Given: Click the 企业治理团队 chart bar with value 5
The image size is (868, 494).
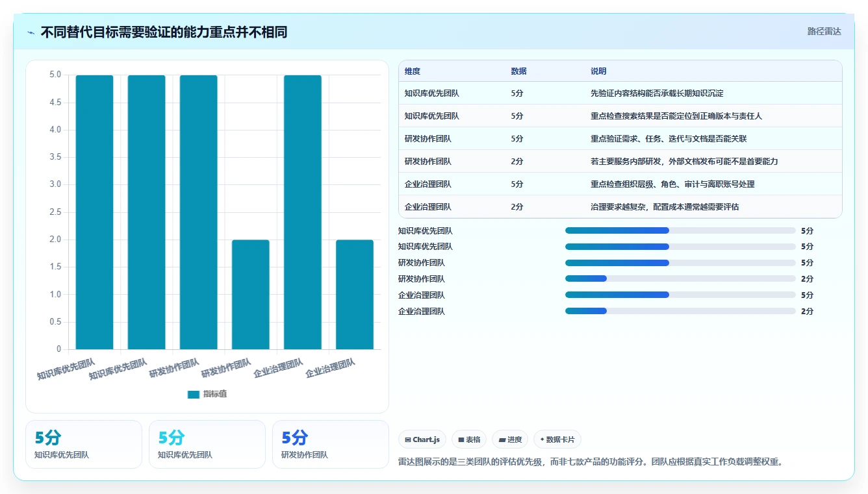Looking at the screenshot, I should [303, 212].
